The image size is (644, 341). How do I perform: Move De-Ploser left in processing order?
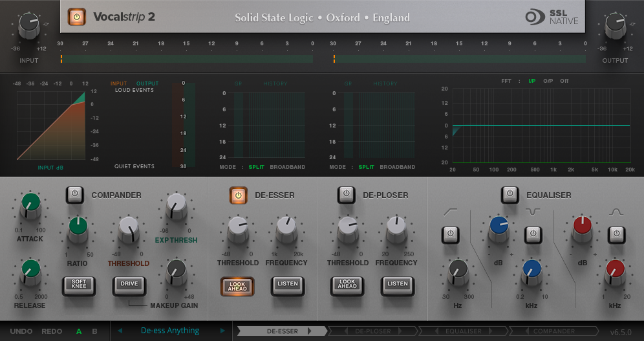[x=346, y=331]
